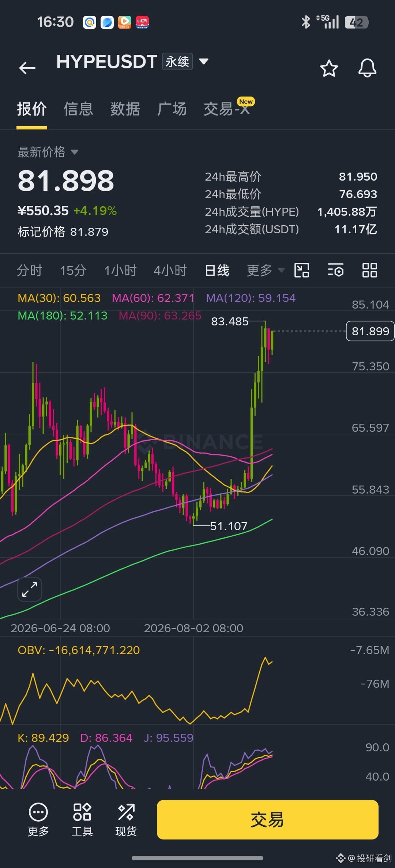Tap the 24h最高价 value 81.950

358,177
